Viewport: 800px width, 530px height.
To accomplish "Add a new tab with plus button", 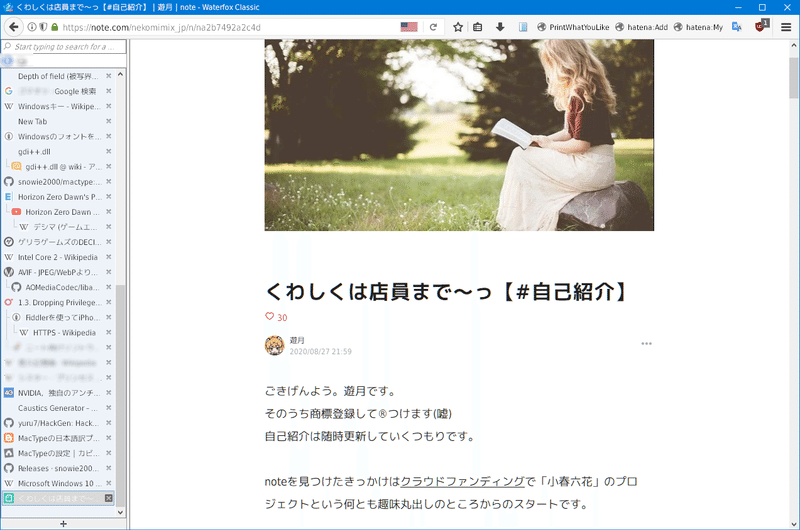I will point(63,524).
